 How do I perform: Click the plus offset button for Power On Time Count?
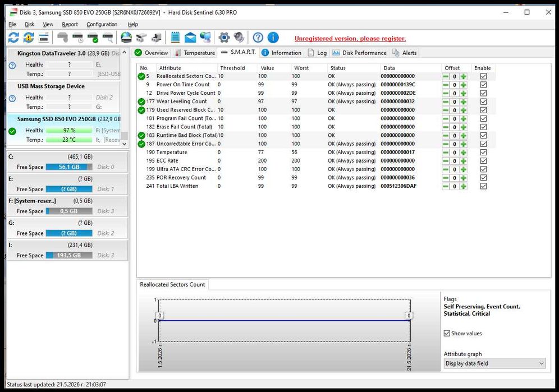point(463,85)
